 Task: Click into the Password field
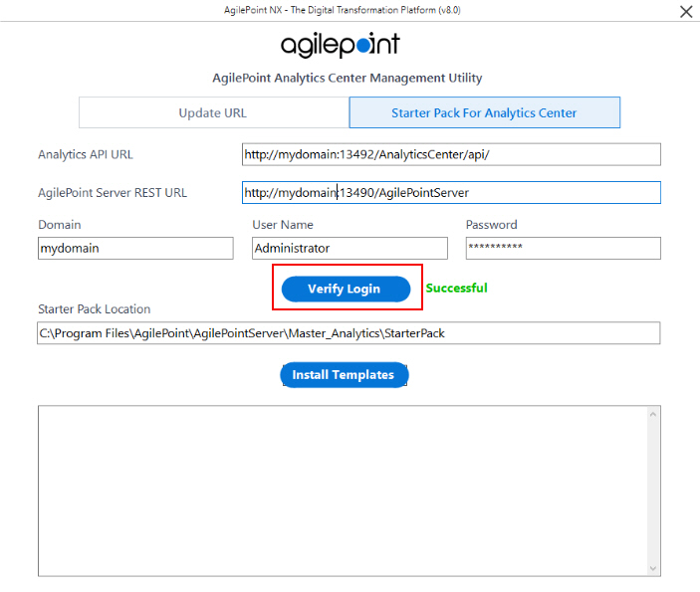point(564,248)
